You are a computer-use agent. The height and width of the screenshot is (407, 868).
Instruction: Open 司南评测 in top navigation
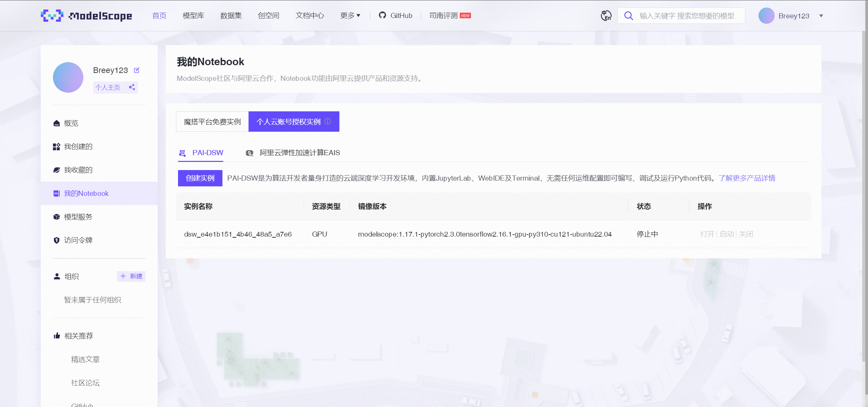pos(443,16)
